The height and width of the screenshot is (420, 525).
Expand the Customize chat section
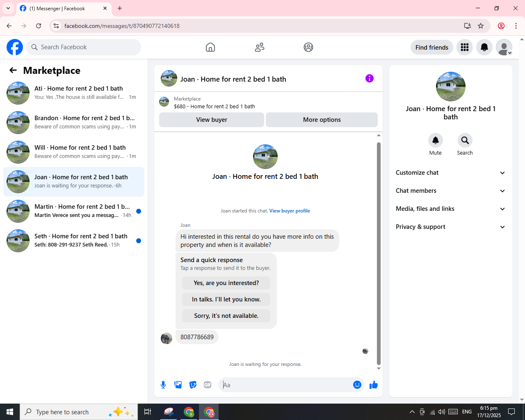pos(450,173)
